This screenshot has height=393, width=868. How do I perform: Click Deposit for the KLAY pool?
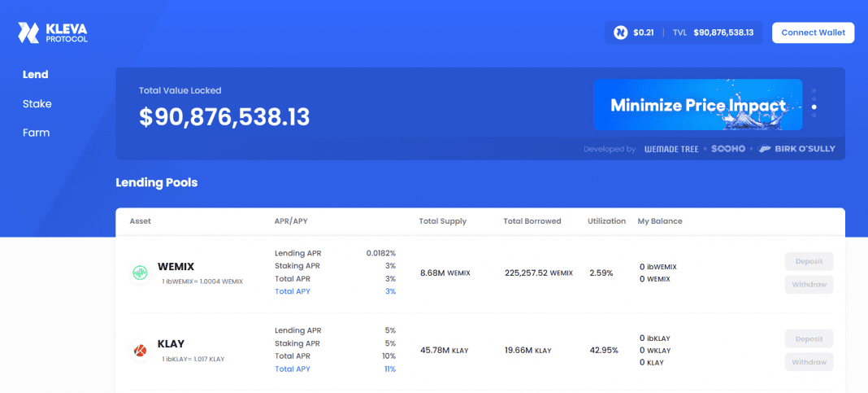pos(809,338)
